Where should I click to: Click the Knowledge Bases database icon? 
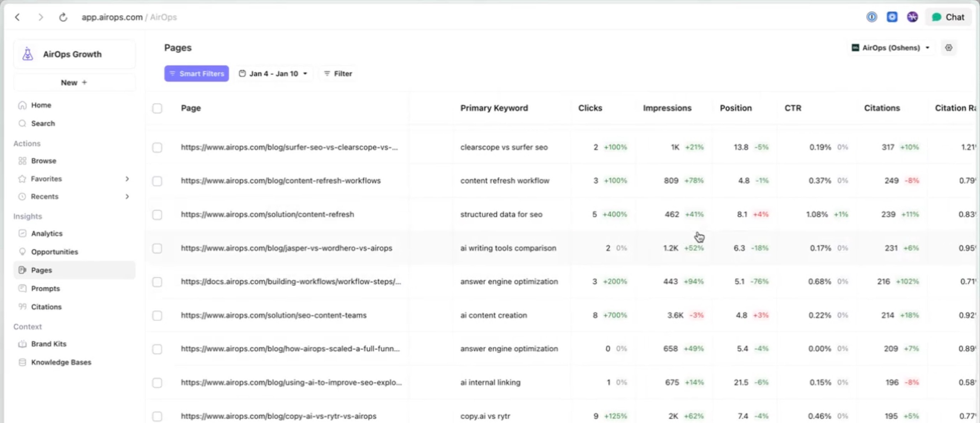click(x=22, y=362)
